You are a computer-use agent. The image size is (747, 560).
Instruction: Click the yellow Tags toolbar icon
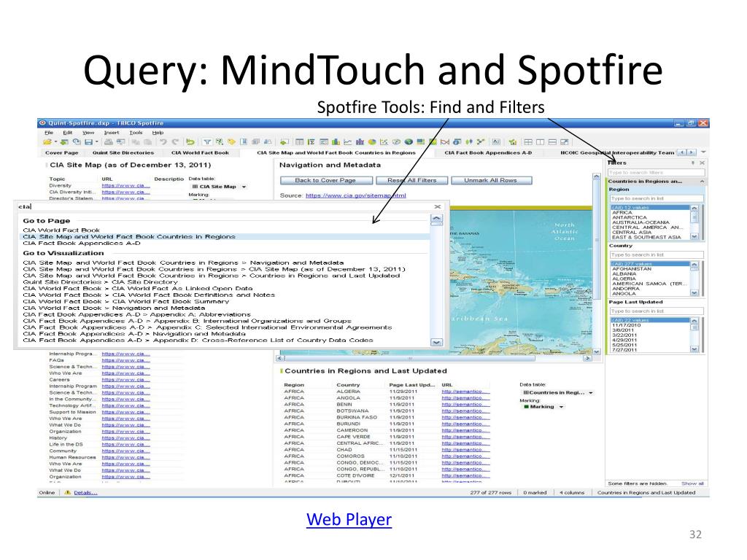(x=231, y=142)
